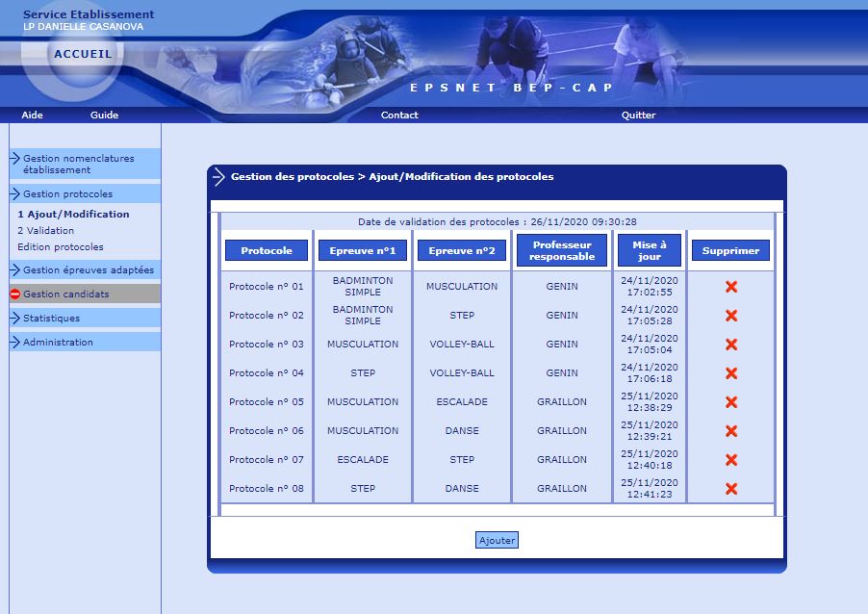
Task: Click the Protocole column header
Action: click(267, 250)
